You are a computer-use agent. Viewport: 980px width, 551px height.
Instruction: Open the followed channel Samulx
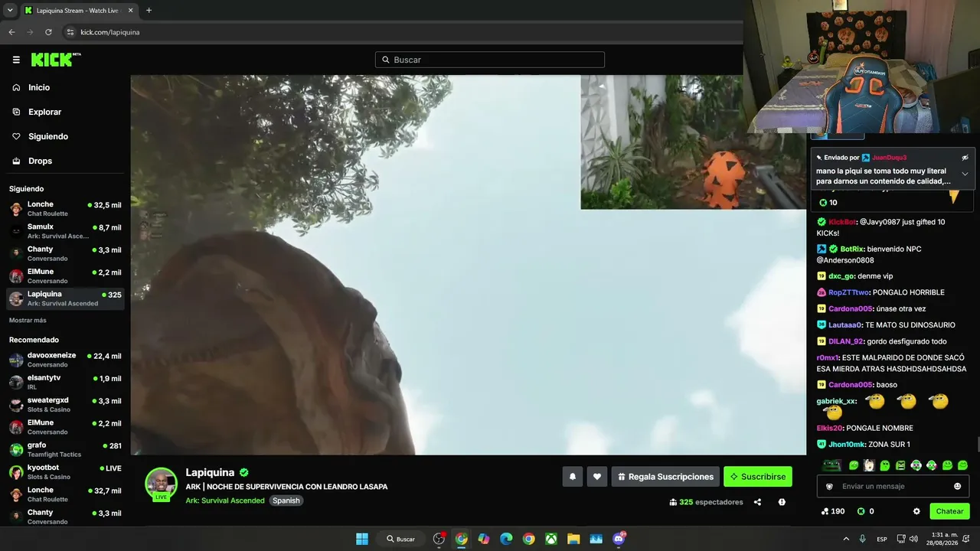(x=66, y=231)
